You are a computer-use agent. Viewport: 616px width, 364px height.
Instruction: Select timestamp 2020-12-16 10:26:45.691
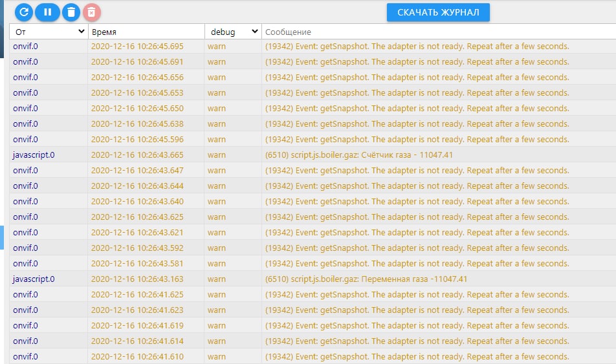click(137, 62)
